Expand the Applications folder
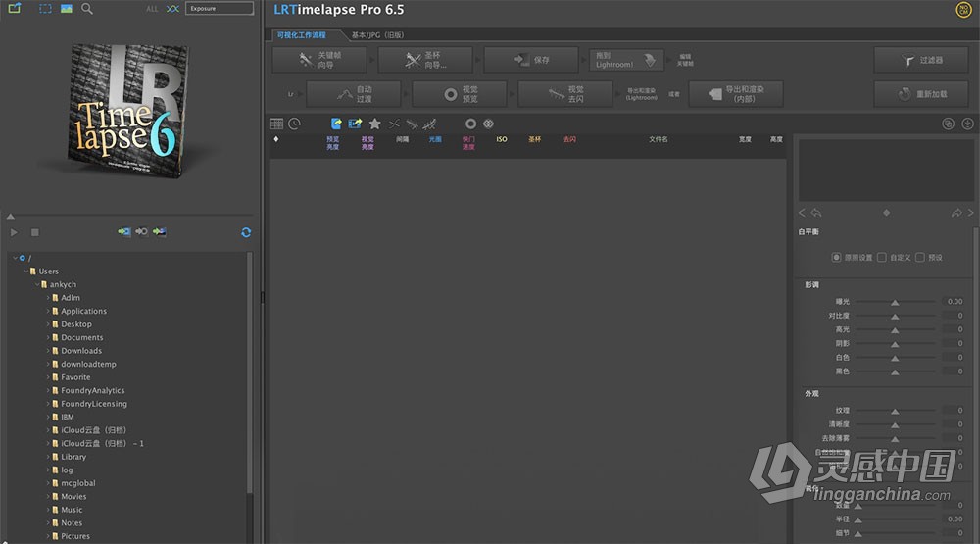The height and width of the screenshot is (544, 980). tap(48, 311)
